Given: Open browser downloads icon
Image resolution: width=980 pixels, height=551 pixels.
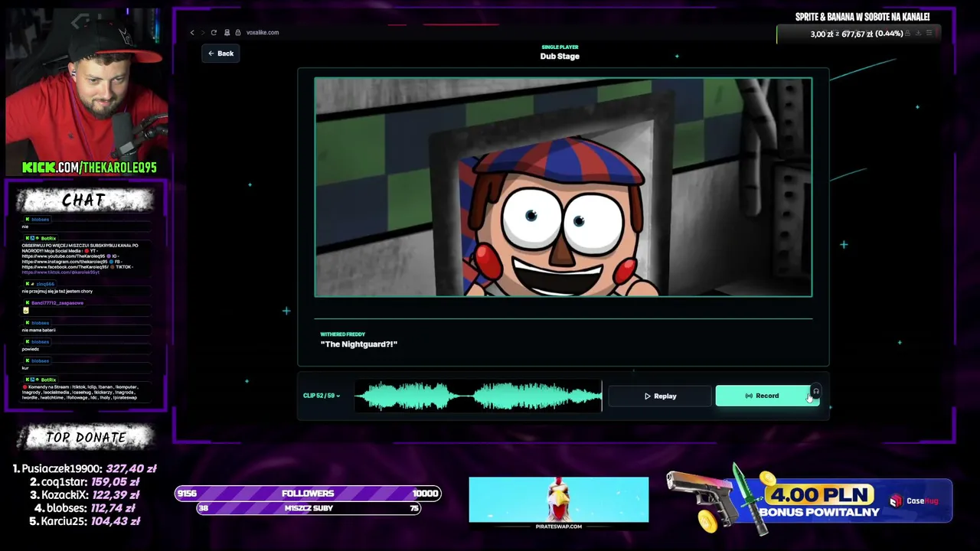Looking at the screenshot, I should point(917,33).
